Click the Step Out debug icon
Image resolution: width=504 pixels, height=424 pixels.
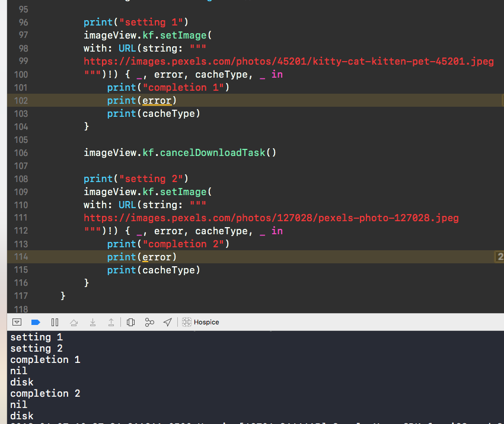(111, 323)
